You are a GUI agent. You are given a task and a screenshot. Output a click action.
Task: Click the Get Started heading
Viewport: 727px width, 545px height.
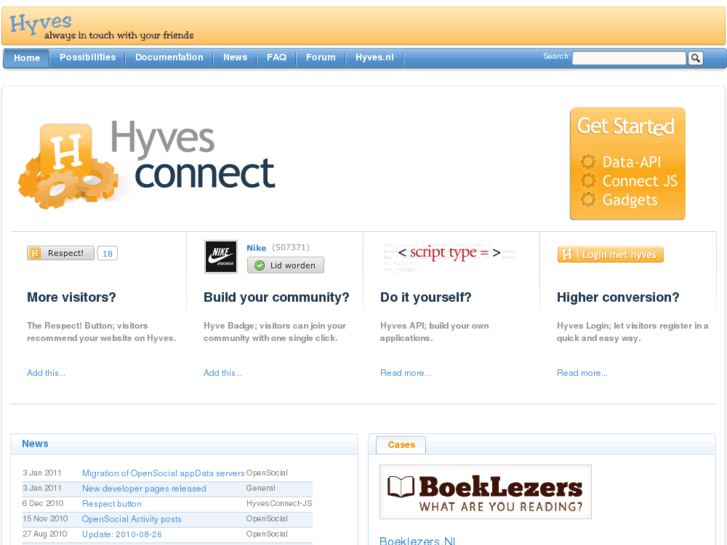pyautogui.click(x=625, y=126)
